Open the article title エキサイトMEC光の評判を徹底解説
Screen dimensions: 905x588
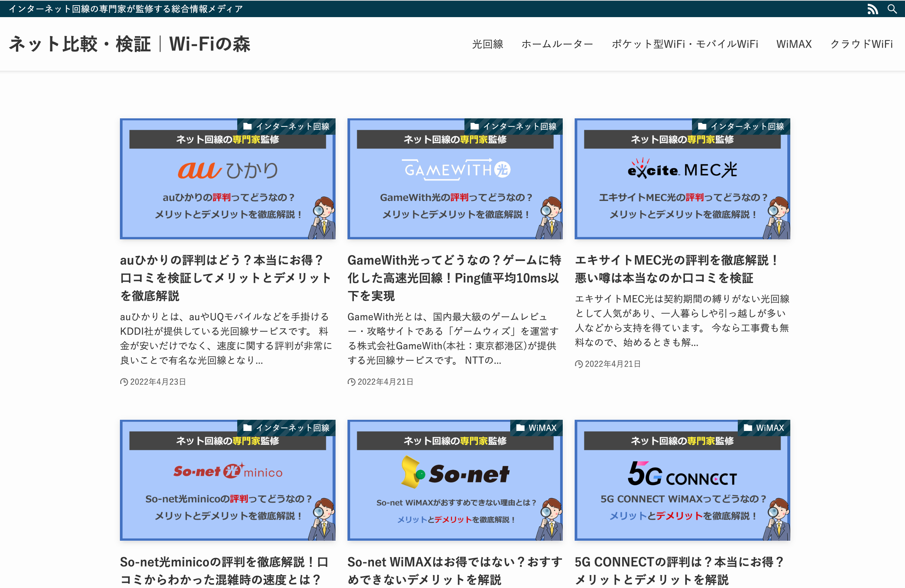pyautogui.click(x=677, y=269)
